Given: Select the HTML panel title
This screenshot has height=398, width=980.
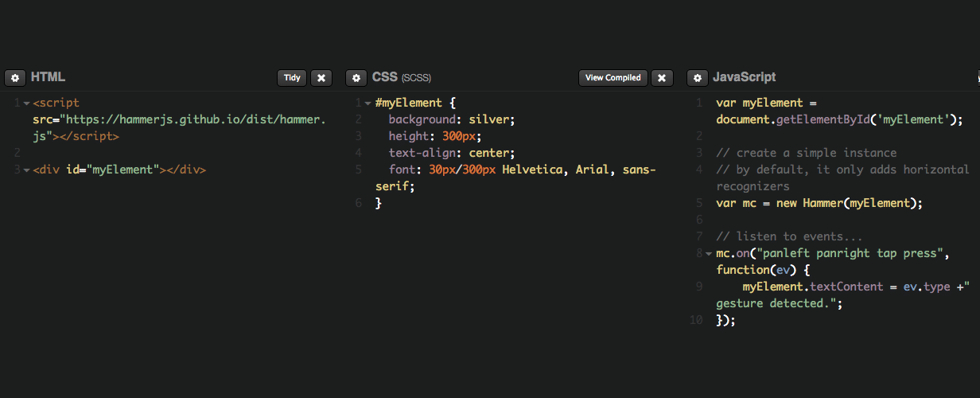Looking at the screenshot, I should pyautogui.click(x=48, y=78).
